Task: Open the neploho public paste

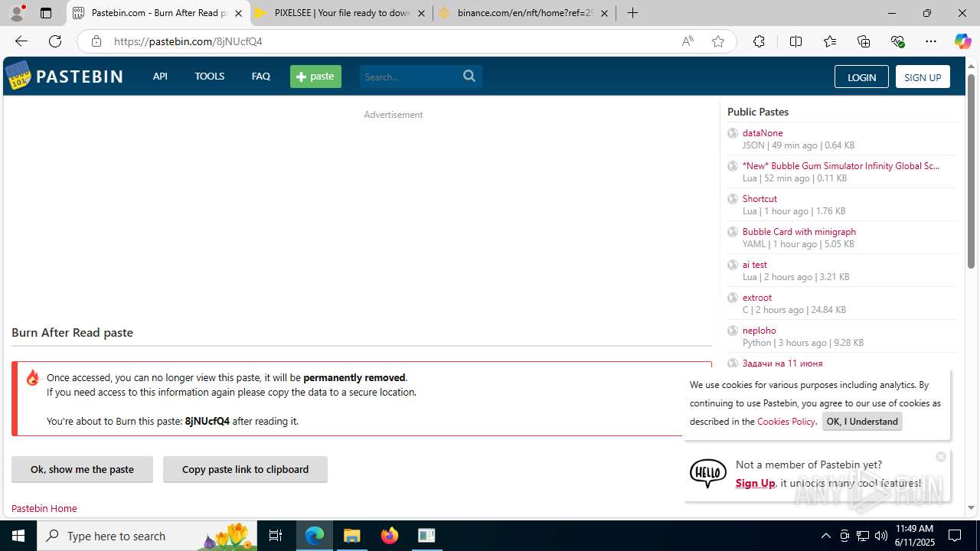Action: point(759,330)
